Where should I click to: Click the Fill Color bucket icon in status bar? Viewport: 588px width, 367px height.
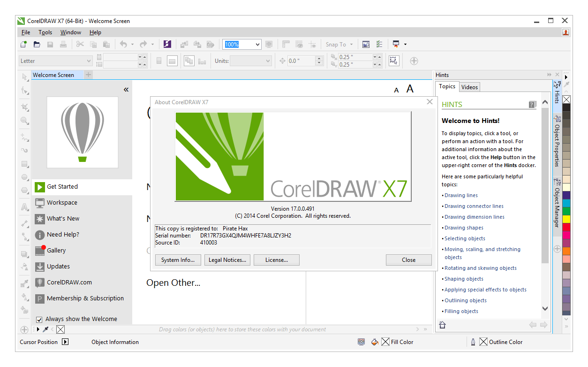coord(375,342)
